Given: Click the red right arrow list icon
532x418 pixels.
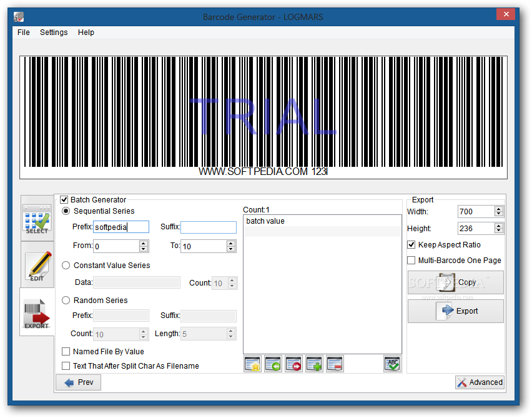Looking at the screenshot, I should pyautogui.click(x=293, y=364).
